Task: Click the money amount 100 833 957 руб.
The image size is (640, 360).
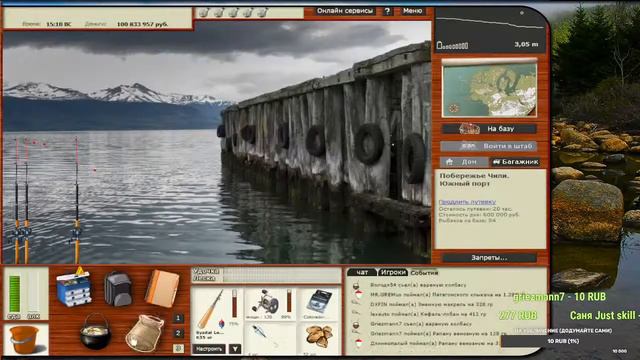Action: pos(142,24)
